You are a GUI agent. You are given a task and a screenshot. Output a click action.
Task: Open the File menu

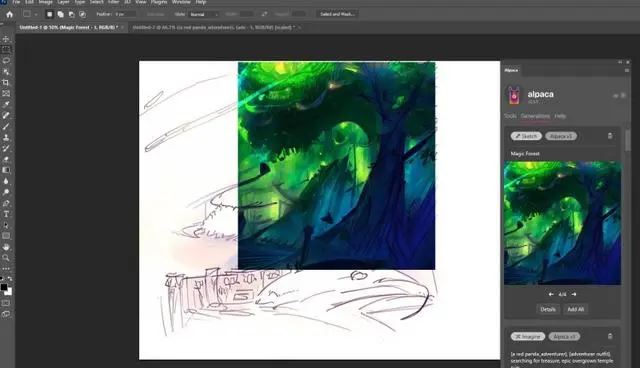point(16,2)
